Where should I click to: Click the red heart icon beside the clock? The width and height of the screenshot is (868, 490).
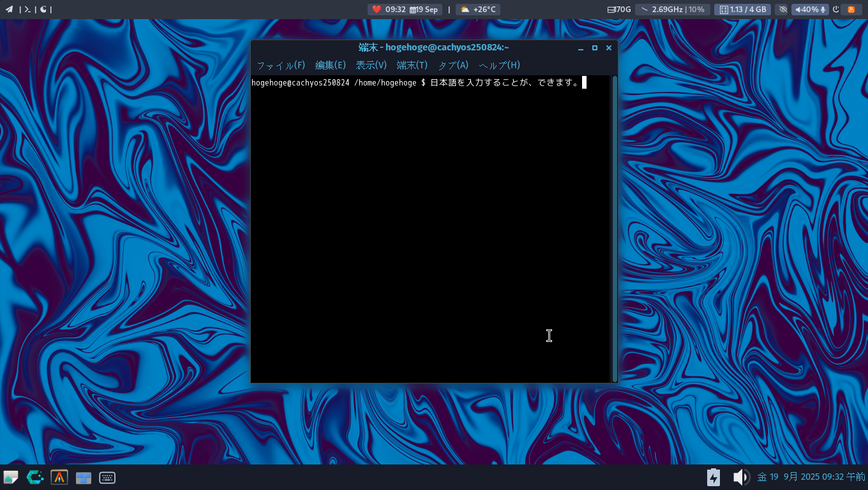point(377,10)
